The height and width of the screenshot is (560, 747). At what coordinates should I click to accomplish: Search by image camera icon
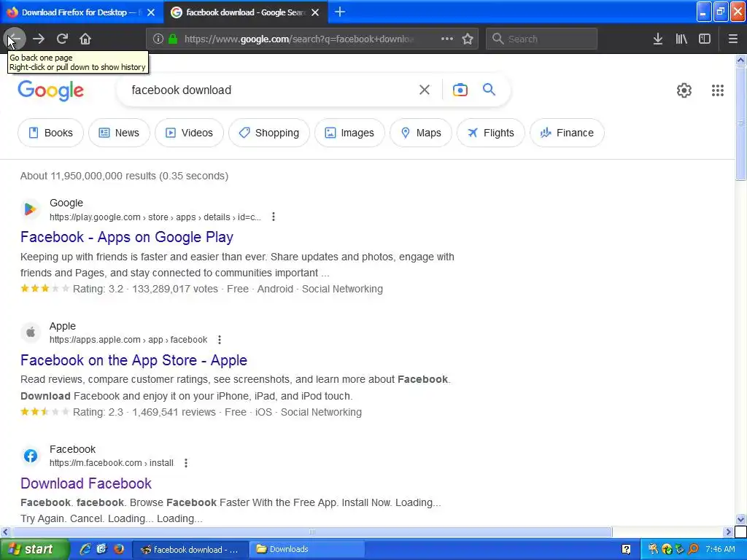460,90
